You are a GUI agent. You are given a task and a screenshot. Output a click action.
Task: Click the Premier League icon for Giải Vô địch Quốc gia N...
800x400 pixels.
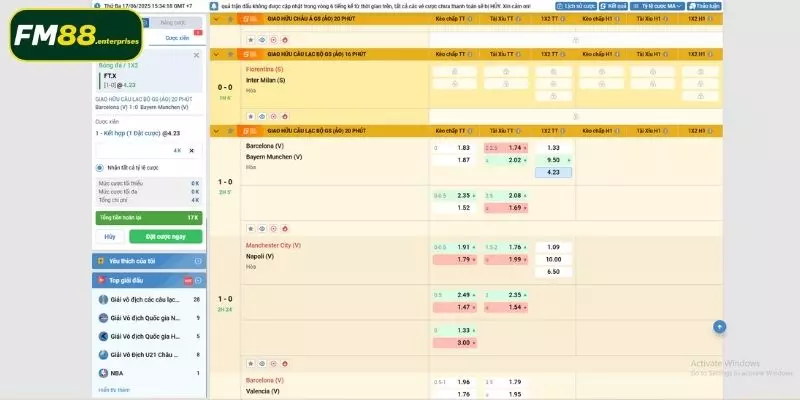(103, 318)
